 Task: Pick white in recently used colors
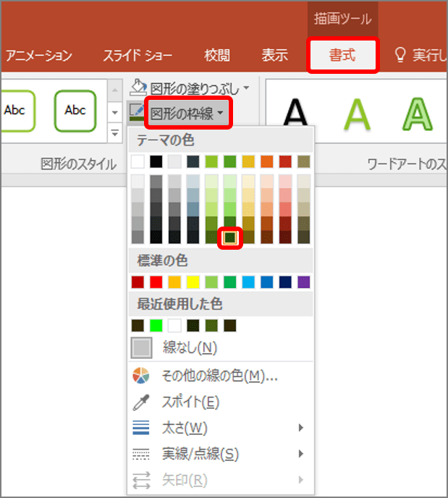coord(174,326)
